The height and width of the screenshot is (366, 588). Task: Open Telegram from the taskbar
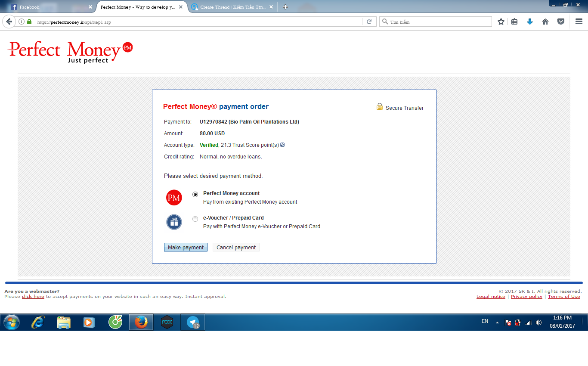point(193,322)
